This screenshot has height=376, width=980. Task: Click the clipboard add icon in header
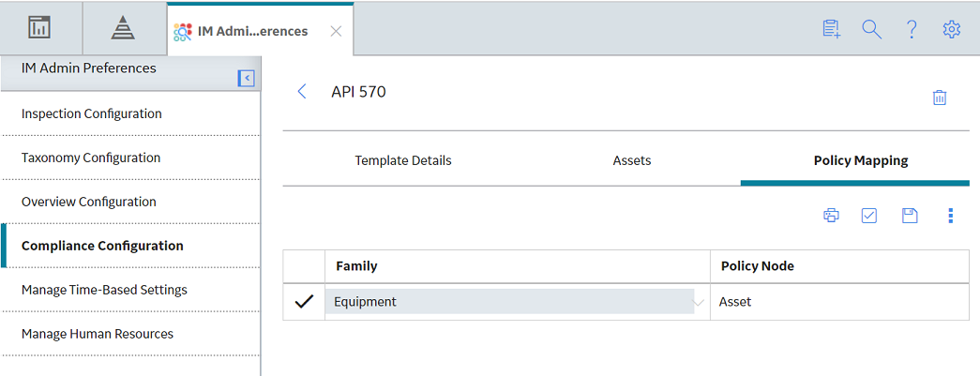coord(831,29)
